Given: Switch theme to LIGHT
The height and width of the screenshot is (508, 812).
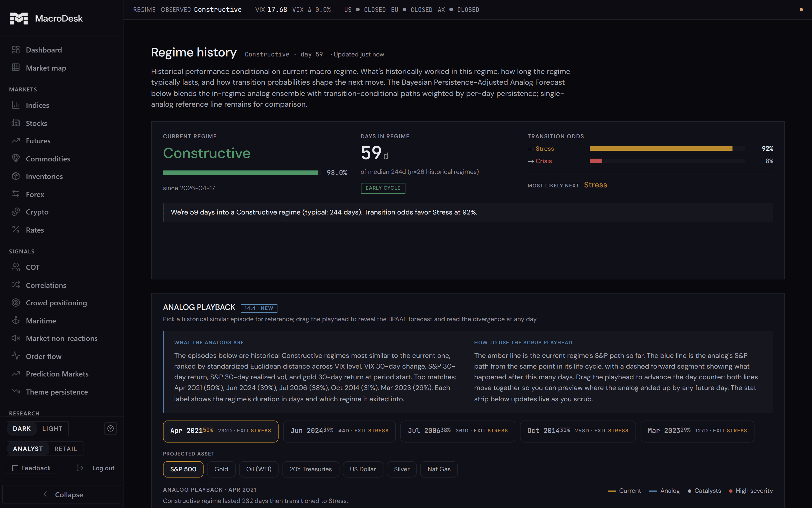Looking at the screenshot, I should coord(52,428).
